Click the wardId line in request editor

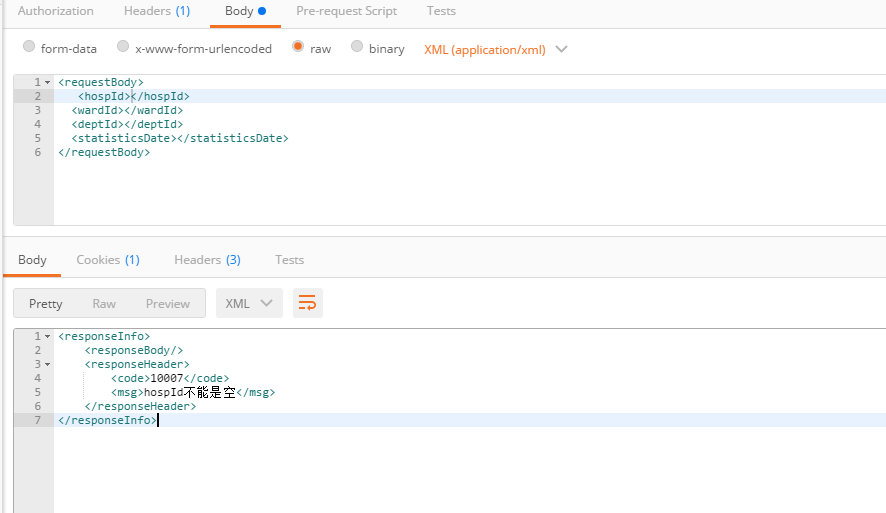tap(127, 110)
